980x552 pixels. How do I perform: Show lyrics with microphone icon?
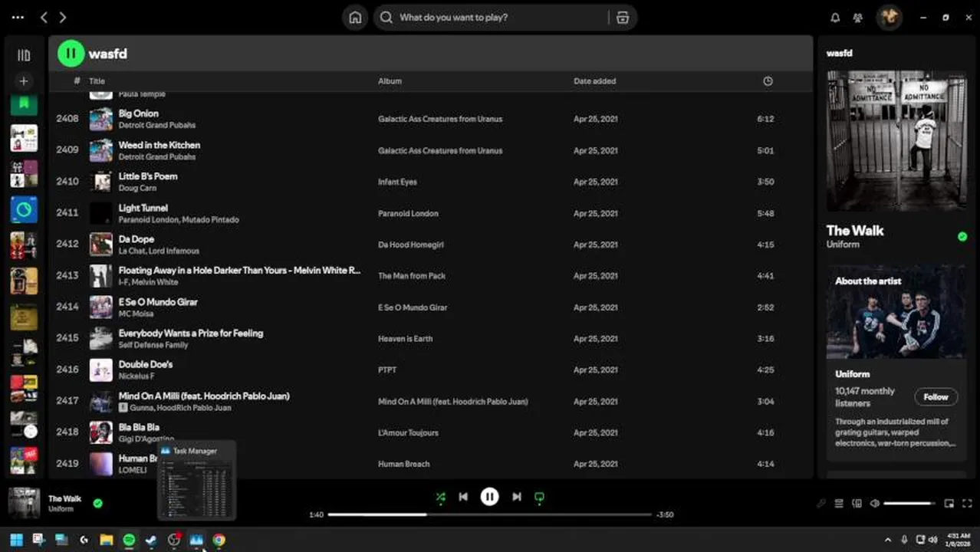(821, 504)
